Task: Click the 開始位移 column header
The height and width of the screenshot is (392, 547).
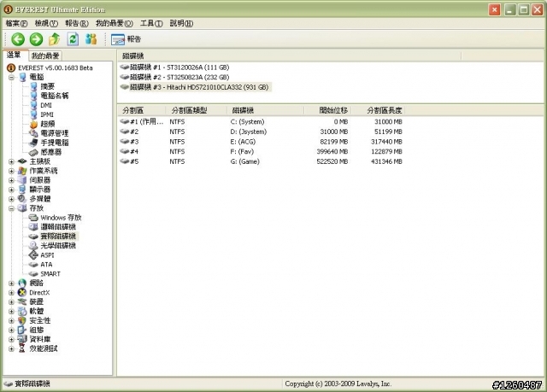Action: click(x=327, y=110)
